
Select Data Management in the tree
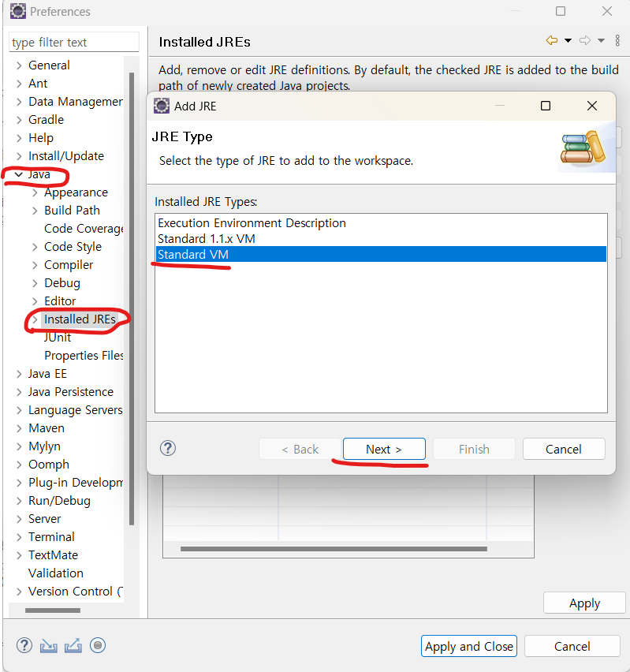[x=76, y=102]
